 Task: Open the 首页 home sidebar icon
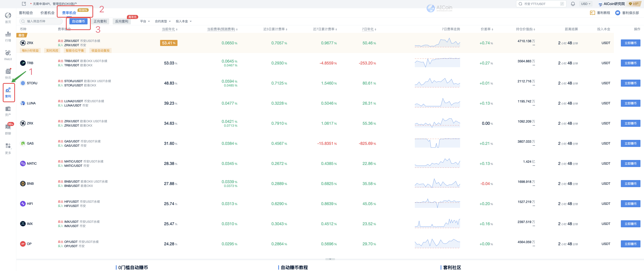coord(8,15)
